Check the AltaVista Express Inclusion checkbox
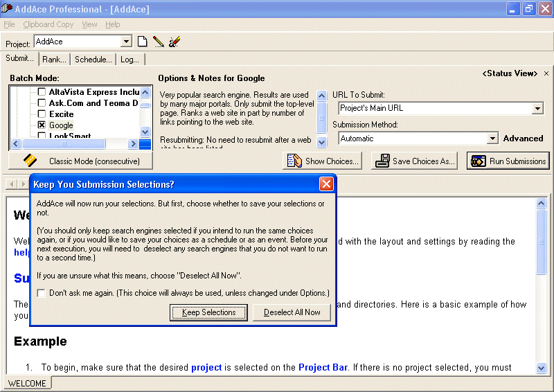 coord(42,92)
